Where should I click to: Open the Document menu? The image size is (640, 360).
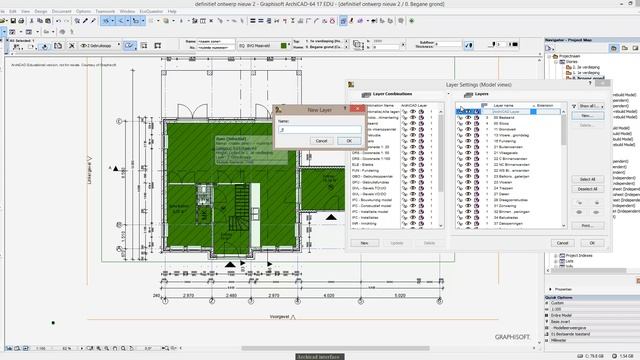[62, 11]
